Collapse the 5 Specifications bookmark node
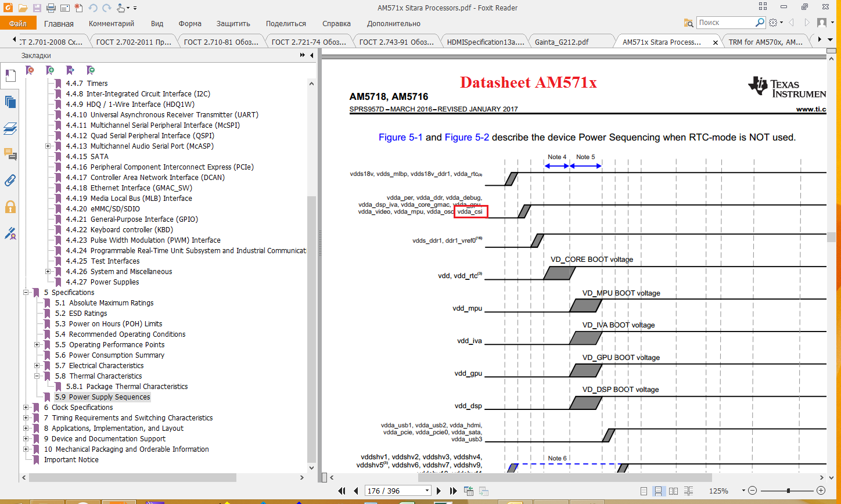 pyautogui.click(x=26, y=293)
